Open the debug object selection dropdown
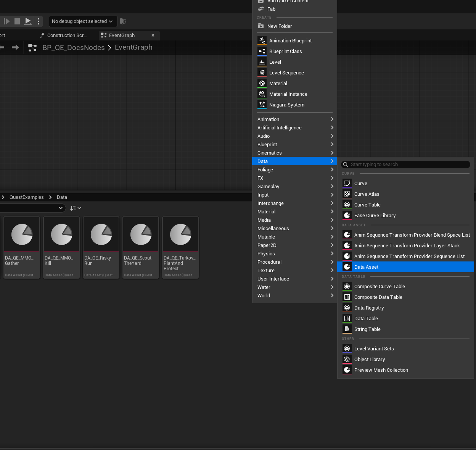 pyautogui.click(x=83, y=21)
